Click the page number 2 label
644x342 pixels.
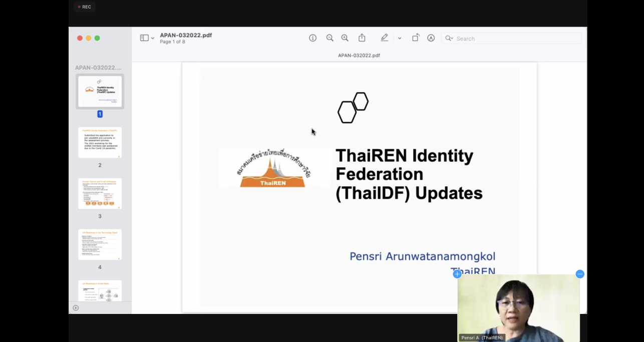(100, 165)
